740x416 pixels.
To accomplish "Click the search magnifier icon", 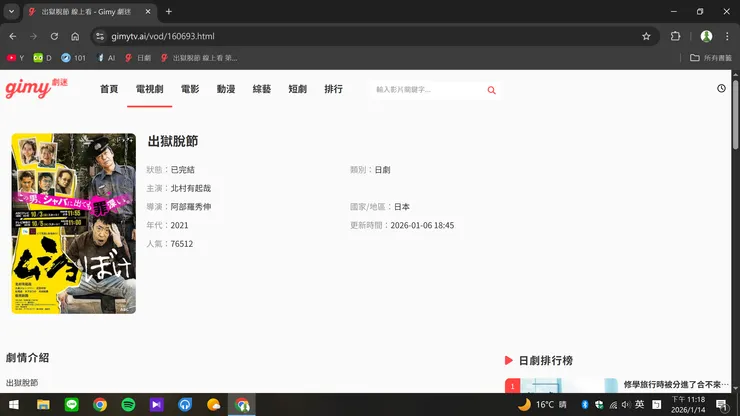I will tap(491, 90).
